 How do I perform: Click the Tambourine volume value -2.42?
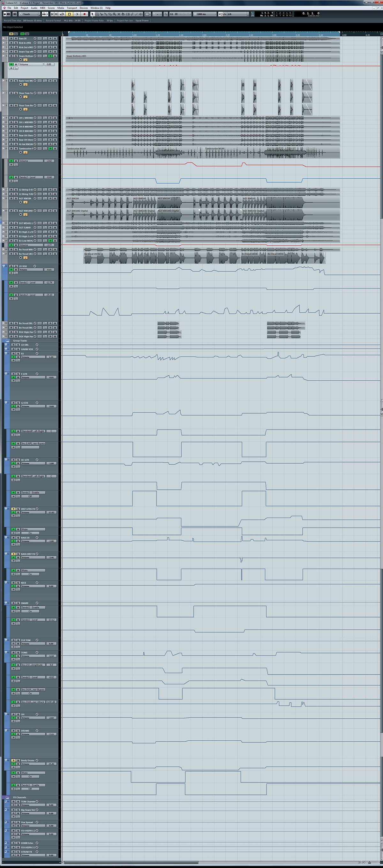coord(49,161)
